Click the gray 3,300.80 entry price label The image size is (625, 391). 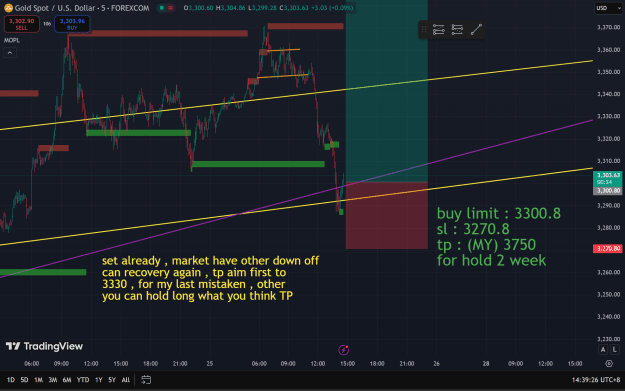click(607, 191)
